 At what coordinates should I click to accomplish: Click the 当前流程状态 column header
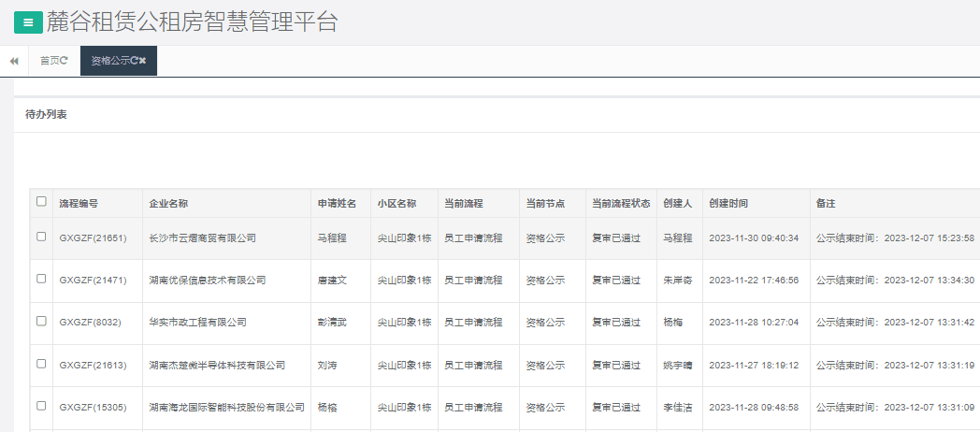click(621, 203)
